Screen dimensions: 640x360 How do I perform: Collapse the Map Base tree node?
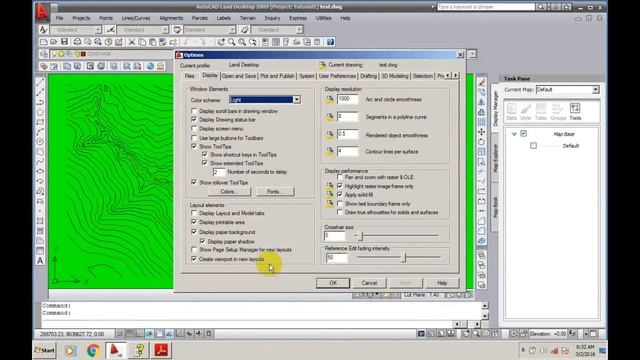tap(514, 134)
